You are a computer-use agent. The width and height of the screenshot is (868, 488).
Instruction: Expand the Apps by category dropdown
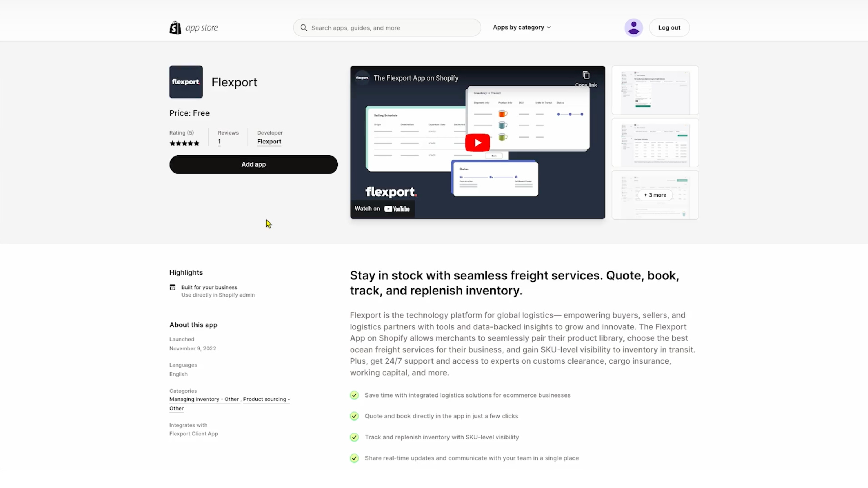pyautogui.click(x=521, y=27)
